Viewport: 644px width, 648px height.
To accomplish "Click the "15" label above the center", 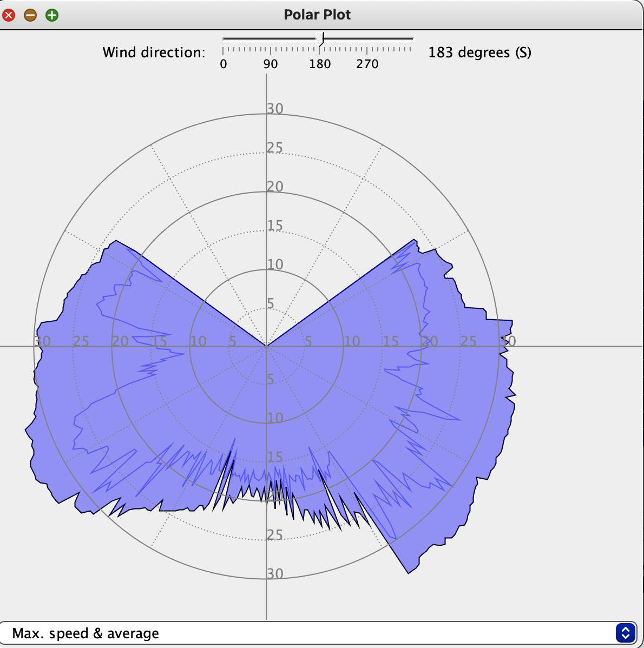I will pos(275,226).
